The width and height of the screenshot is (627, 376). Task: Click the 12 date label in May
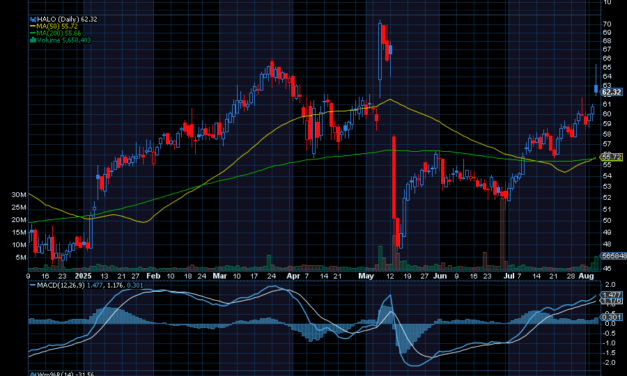coord(390,276)
